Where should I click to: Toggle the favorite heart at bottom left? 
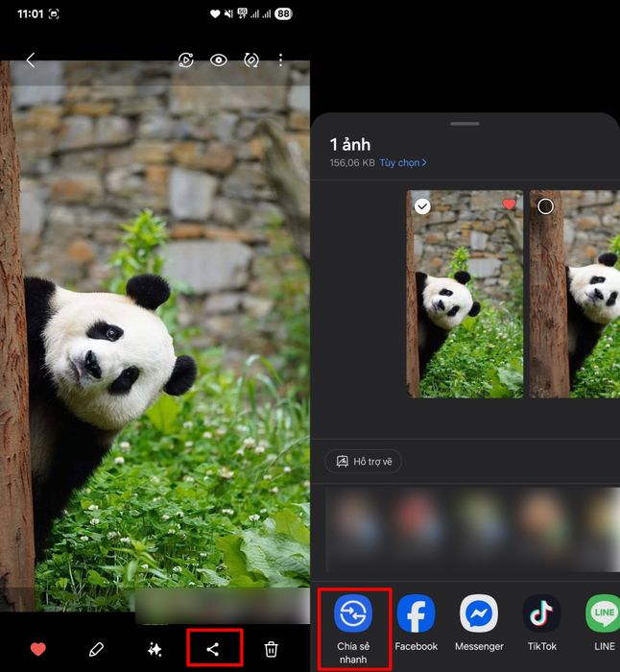coord(38,649)
